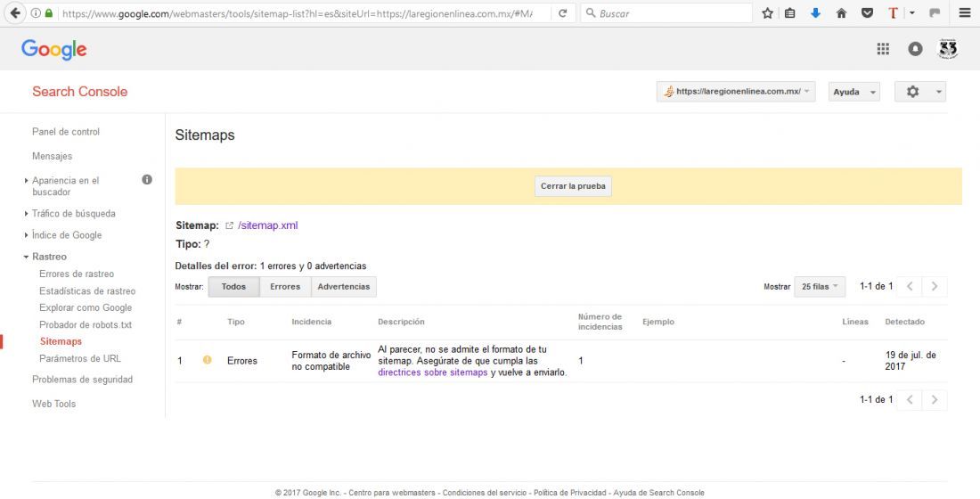
Task: Open Estadísticas de rastreo
Action: 87,290
